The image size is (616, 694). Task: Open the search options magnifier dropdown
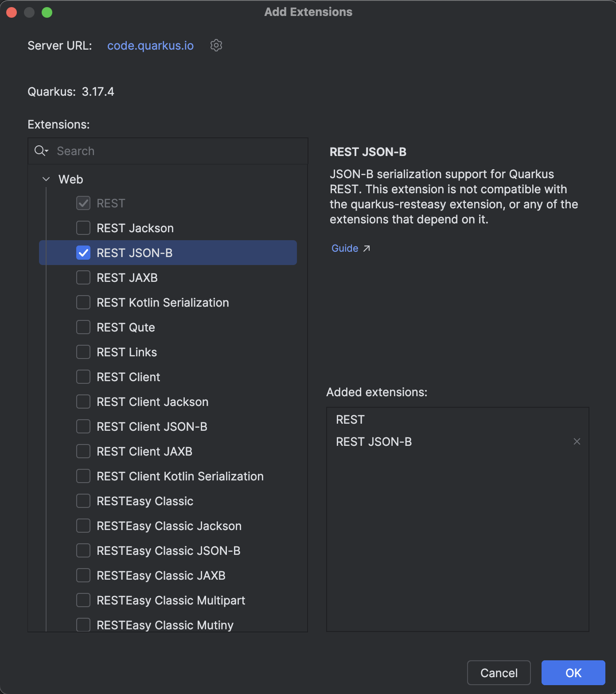(x=41, y=151)
